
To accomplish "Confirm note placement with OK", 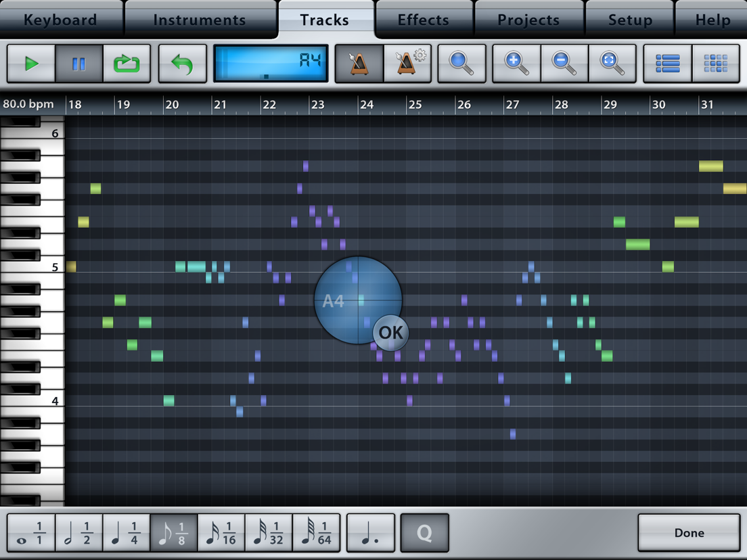I will (390, 332).
